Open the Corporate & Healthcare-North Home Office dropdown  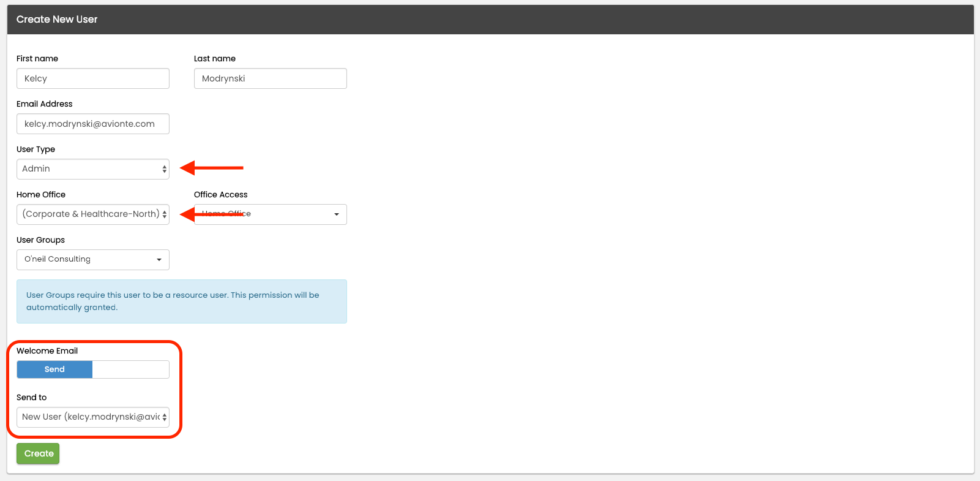89,214
